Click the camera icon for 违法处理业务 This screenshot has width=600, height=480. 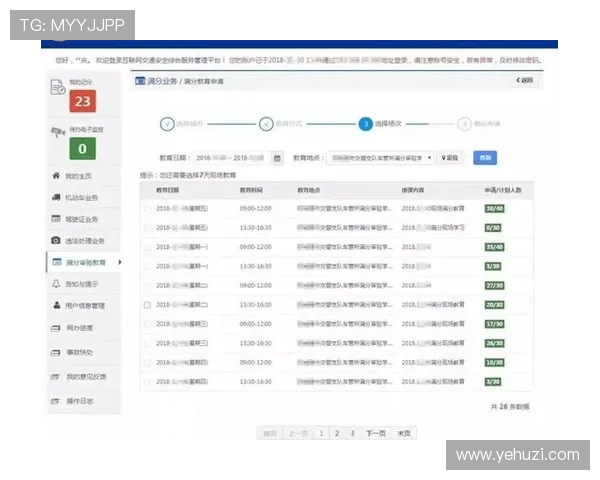(x=56, y=240)
